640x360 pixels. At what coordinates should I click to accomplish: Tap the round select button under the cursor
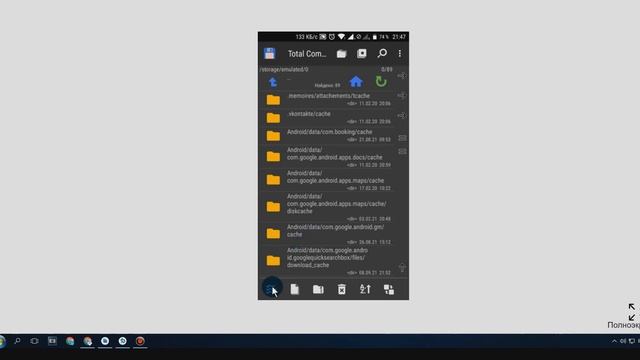pyautogui.click(x=272, y=288)
